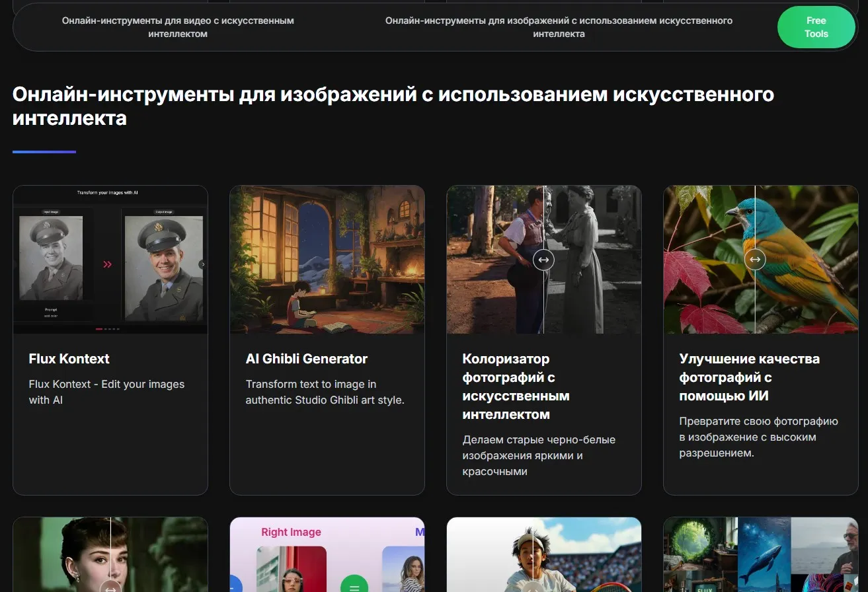Click 'Transform text to image' Ghibli description
This screenshot has width=868, height=592.
(325, 392)
